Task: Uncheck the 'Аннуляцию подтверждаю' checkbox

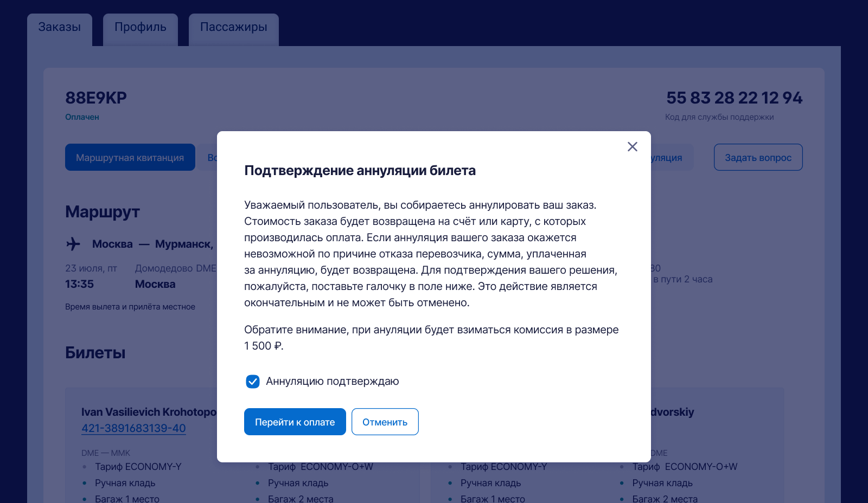Action: tap(253, 382)
